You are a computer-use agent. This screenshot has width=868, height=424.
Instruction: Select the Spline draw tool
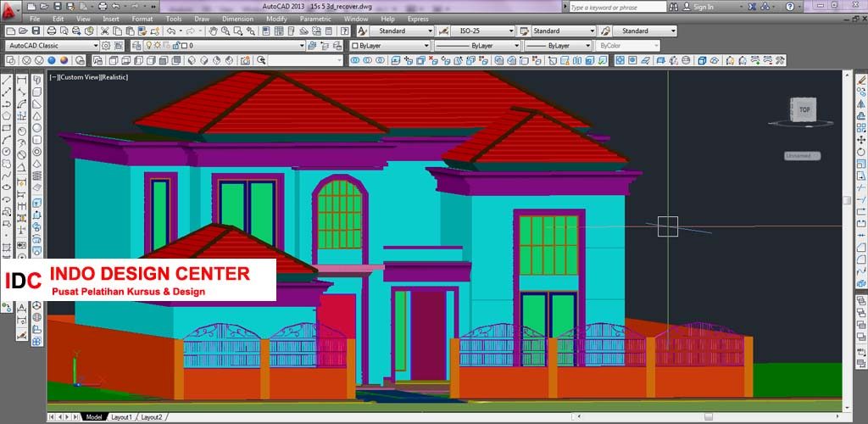click(x=7, y=176)
